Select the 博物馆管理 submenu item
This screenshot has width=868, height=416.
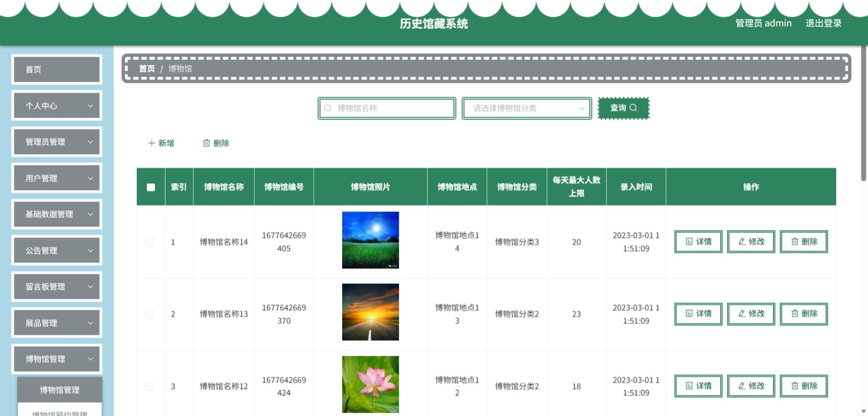pyautogui.click(x=60, y=390)
